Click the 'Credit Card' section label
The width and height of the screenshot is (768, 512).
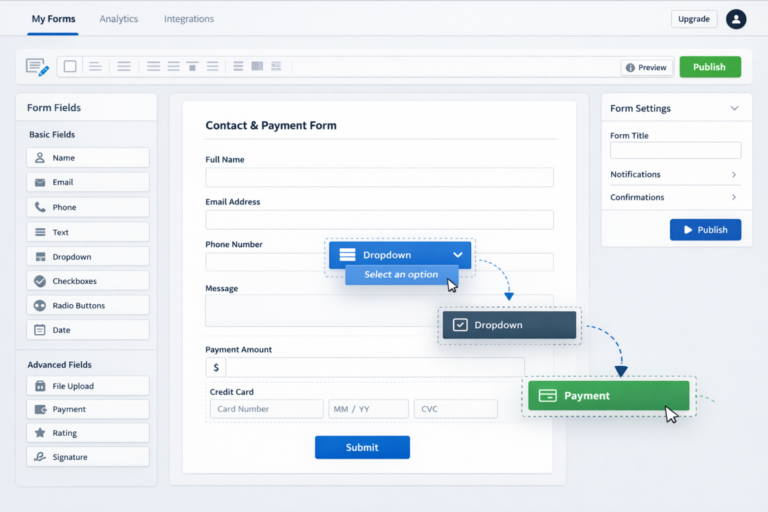click(x=231, y=392)
